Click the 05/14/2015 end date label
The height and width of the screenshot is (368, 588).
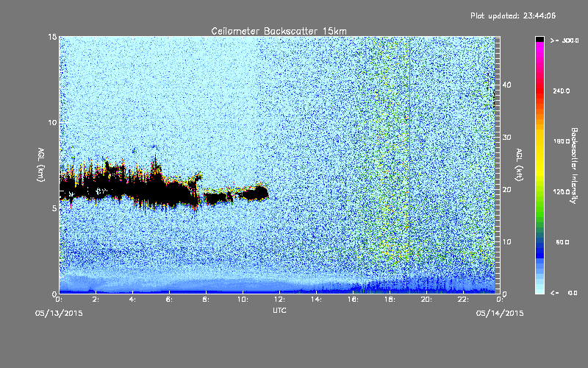click(500, 314)
